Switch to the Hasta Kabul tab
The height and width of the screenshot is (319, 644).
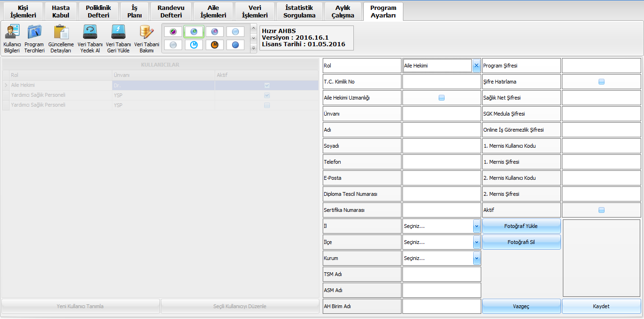pyautogui.click(x=61, y=12)
